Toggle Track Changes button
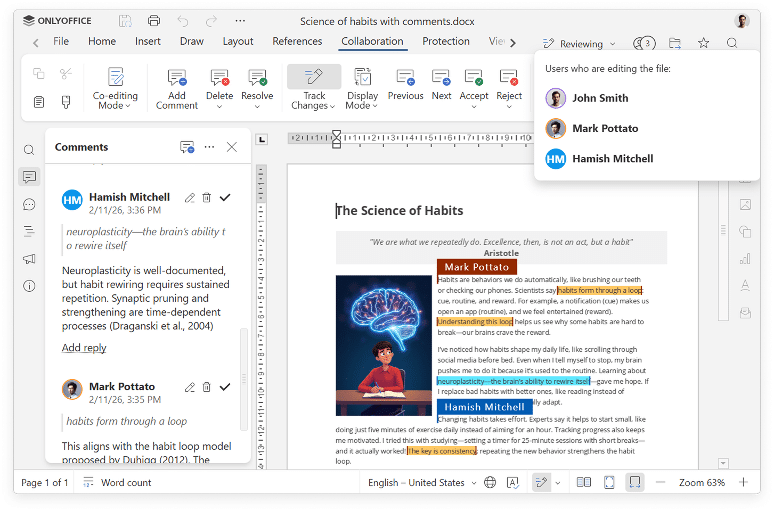The width and height of the screenshot is (774, 512). pos(314,78)
